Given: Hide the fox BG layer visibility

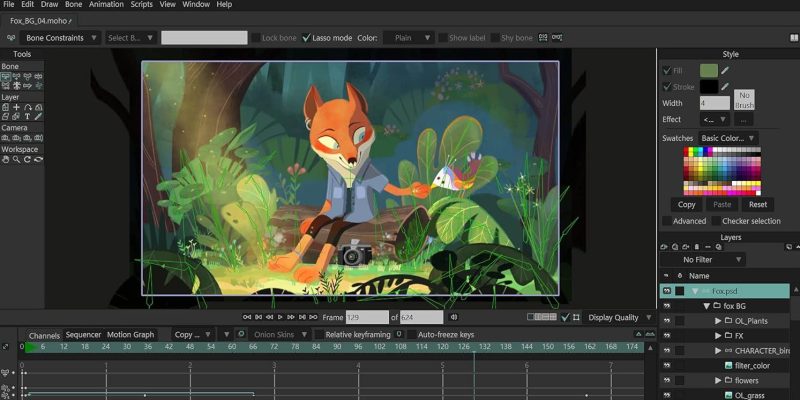Looking at the screenshot, I should pos(666,306).
